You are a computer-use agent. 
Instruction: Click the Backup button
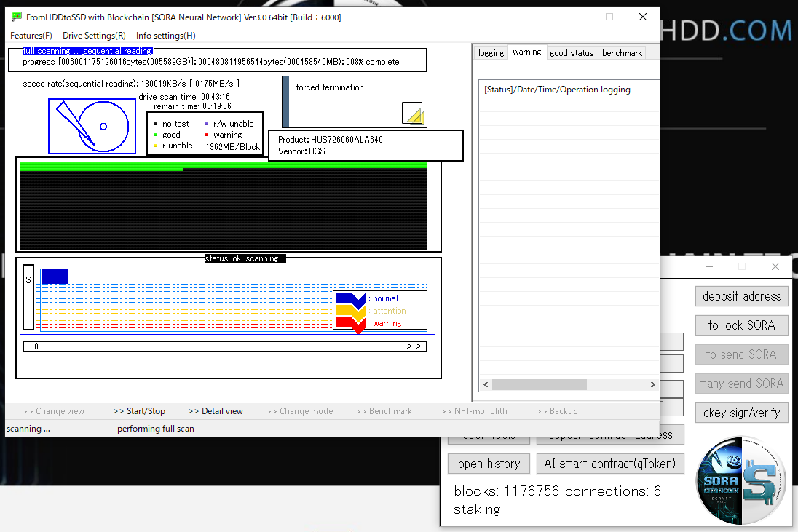pos(557,411)
